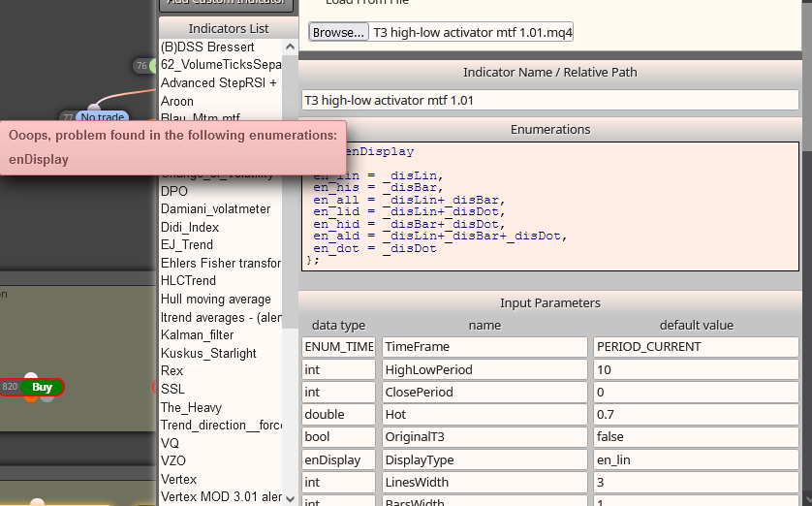
Task: Select Damiani_volatmeter indicator
Action: 215,208
